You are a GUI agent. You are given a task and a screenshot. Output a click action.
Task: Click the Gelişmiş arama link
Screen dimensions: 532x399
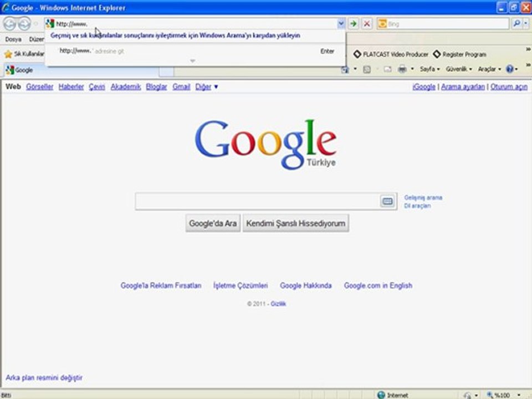coord(423,197)
